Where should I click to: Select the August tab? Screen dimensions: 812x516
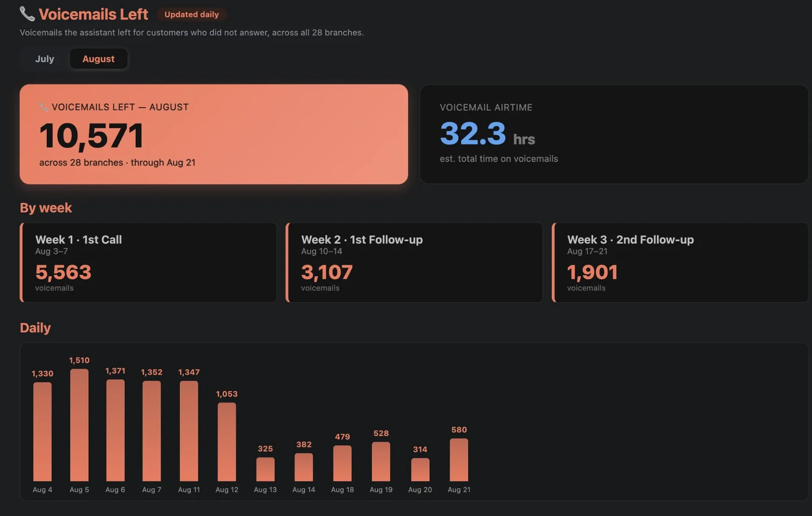click(x=99, y=59)
